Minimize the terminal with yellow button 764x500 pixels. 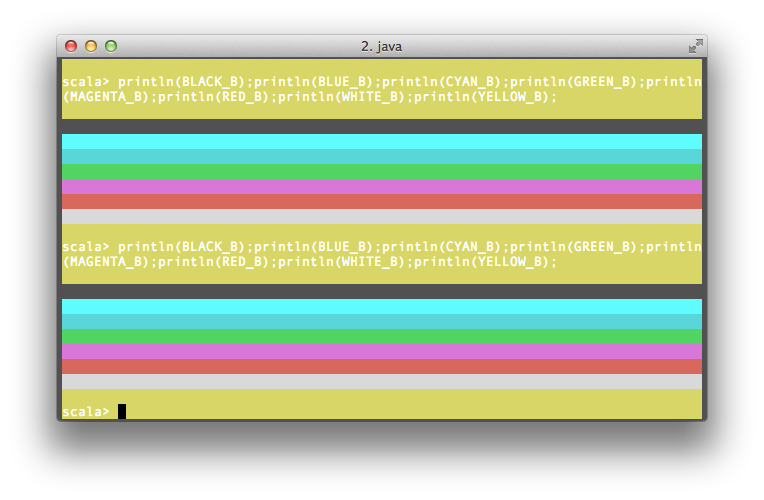pos(91,46)
